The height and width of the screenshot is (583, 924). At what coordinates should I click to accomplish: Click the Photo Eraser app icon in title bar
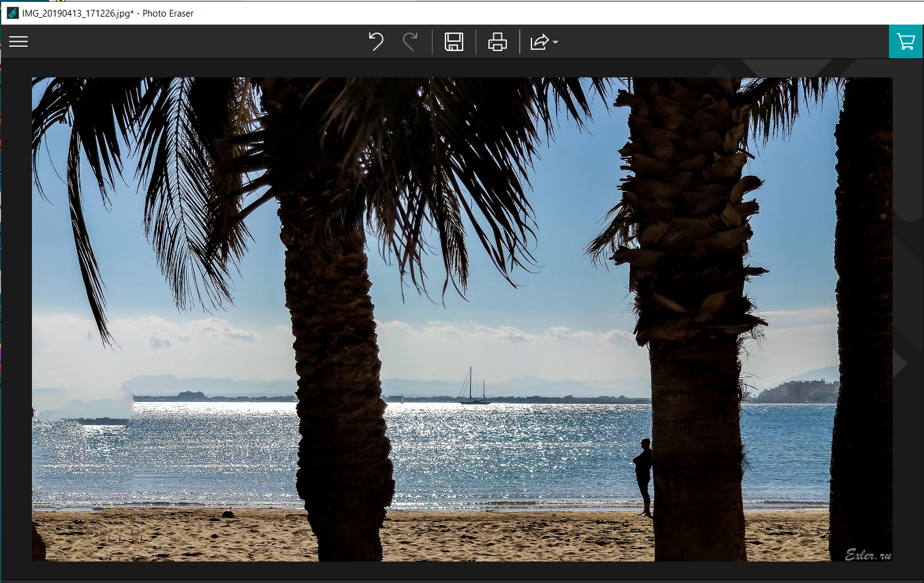[12, 13]
